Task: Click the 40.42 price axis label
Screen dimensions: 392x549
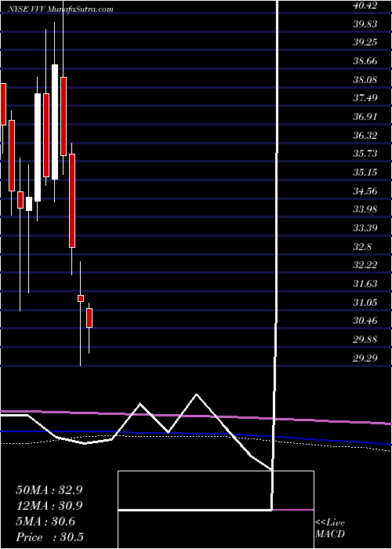Action: point(364,5)
